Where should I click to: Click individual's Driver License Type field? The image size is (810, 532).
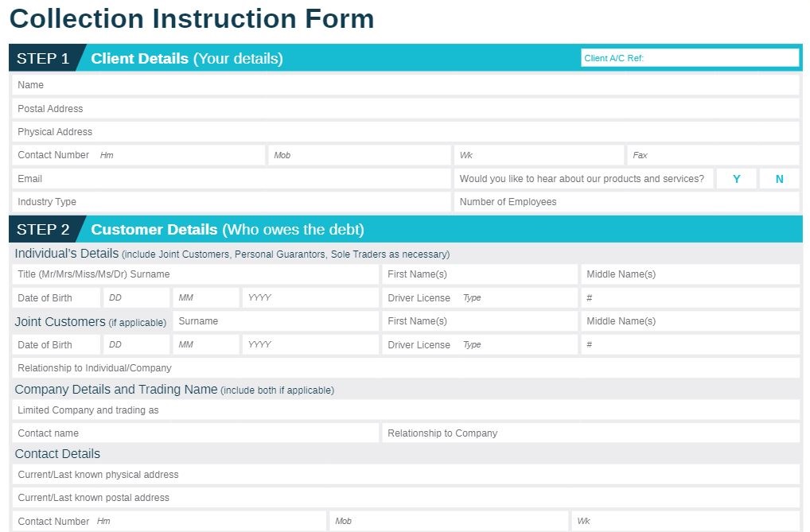(x=479, y=298)
